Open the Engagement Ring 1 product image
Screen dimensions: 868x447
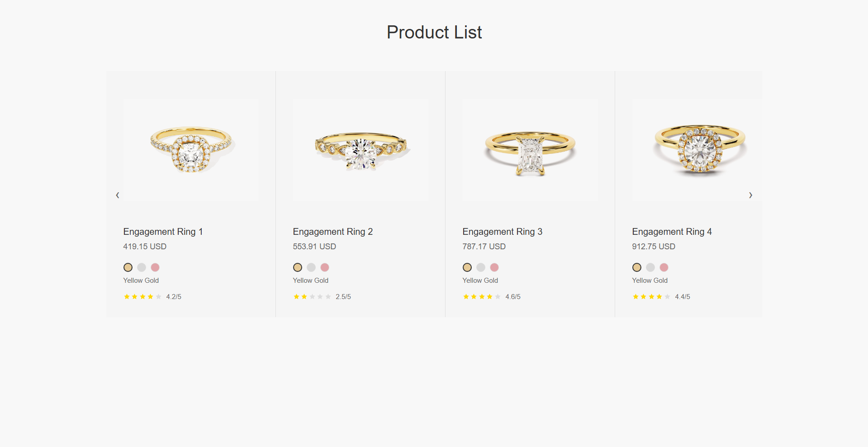pos(191,150)
